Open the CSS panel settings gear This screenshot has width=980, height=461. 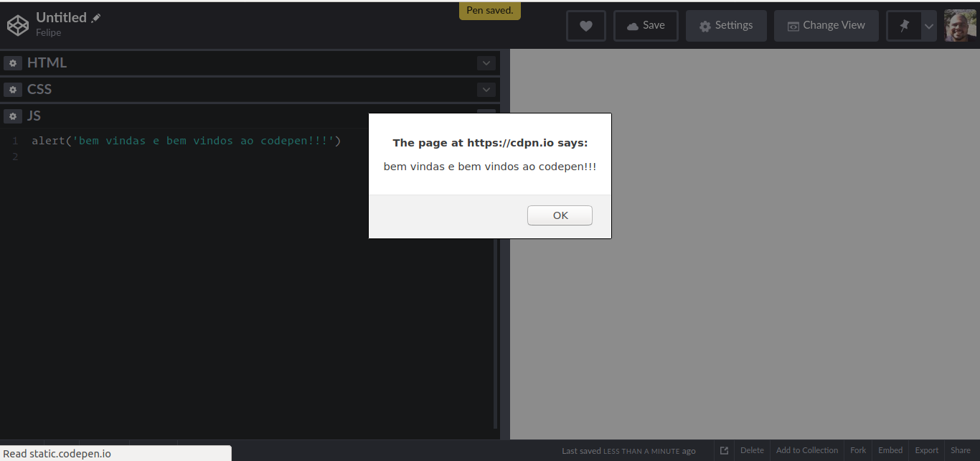click(x=13, y=89)
